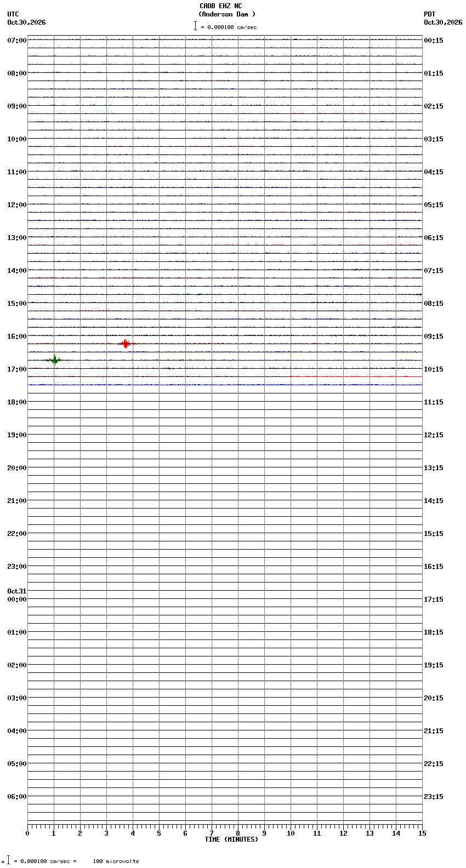The width and height of the screenshot is (466, 868).
Task: Click the 15 minute axis tick label
Action: tap(422, 833)
